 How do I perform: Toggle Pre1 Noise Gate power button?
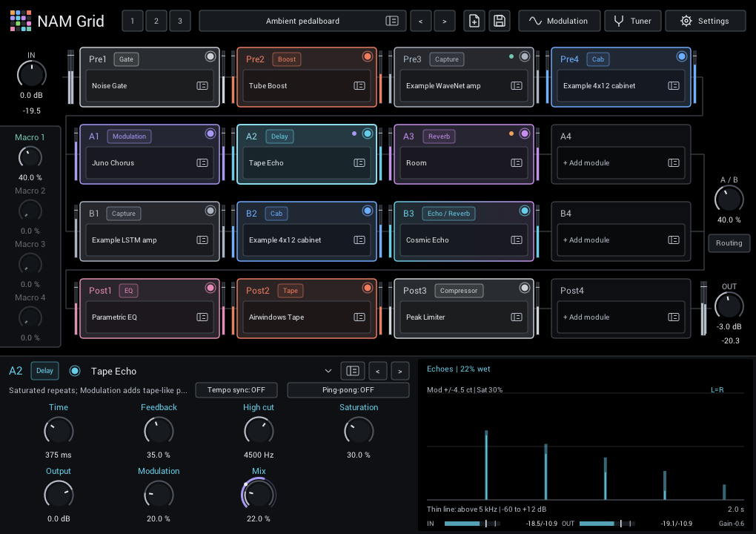click(x=210, y=56)
